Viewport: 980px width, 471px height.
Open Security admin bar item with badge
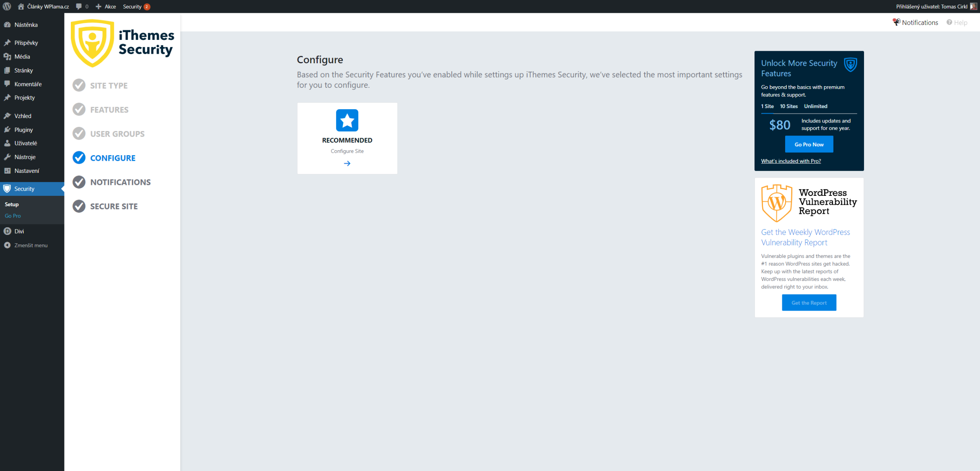point(136,6)
